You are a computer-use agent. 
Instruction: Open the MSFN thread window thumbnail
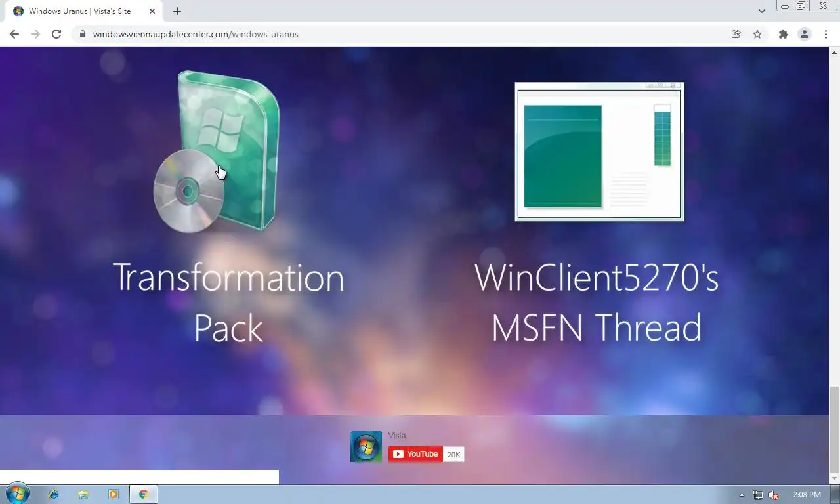pyautogui.click(x=599, y=152)
